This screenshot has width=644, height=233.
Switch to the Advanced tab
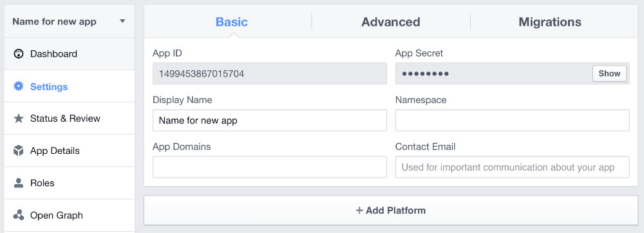[x=391, y=22]
